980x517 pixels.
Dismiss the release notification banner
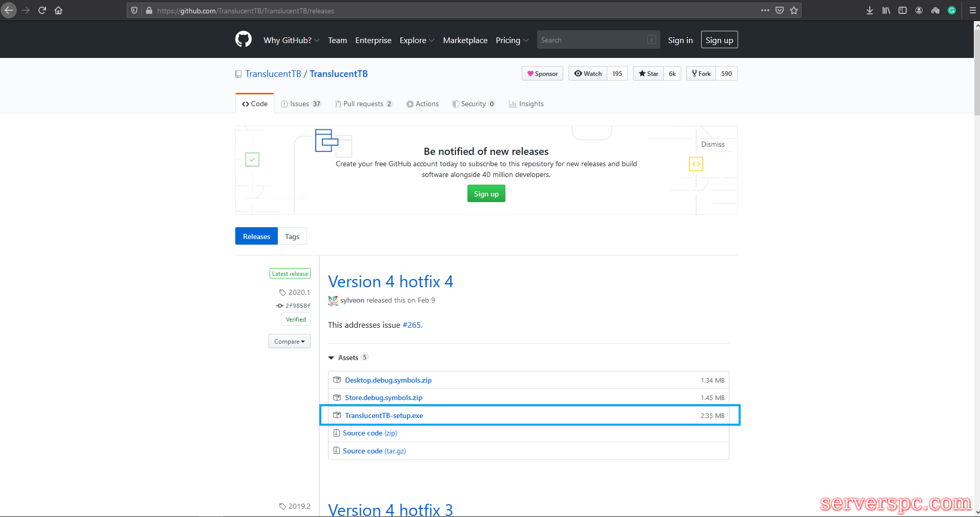click(x=712, y=144)
